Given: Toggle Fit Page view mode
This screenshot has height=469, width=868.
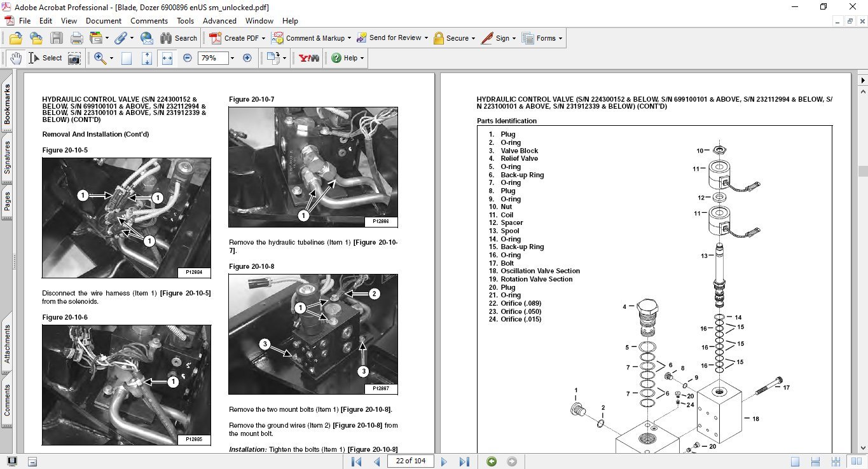Looking at the screenshot, I should tap(146, 58).
